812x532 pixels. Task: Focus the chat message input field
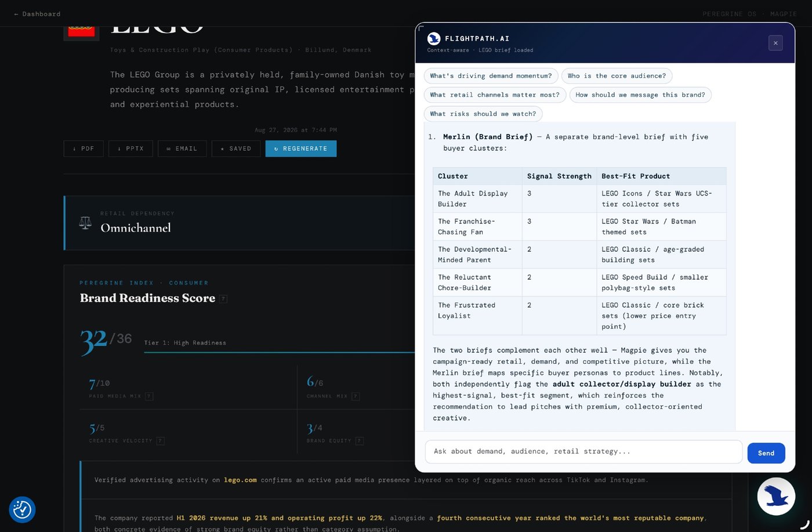tap(583, 452)
